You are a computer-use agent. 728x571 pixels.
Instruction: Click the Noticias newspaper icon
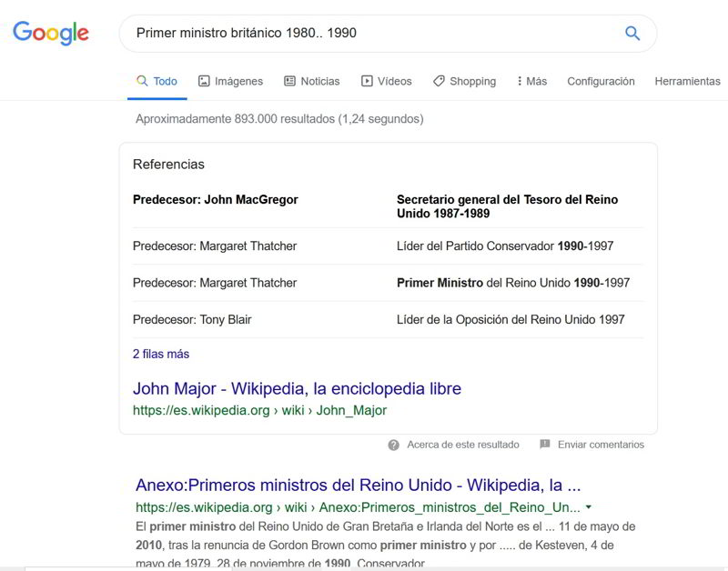[x=289, y=81]
